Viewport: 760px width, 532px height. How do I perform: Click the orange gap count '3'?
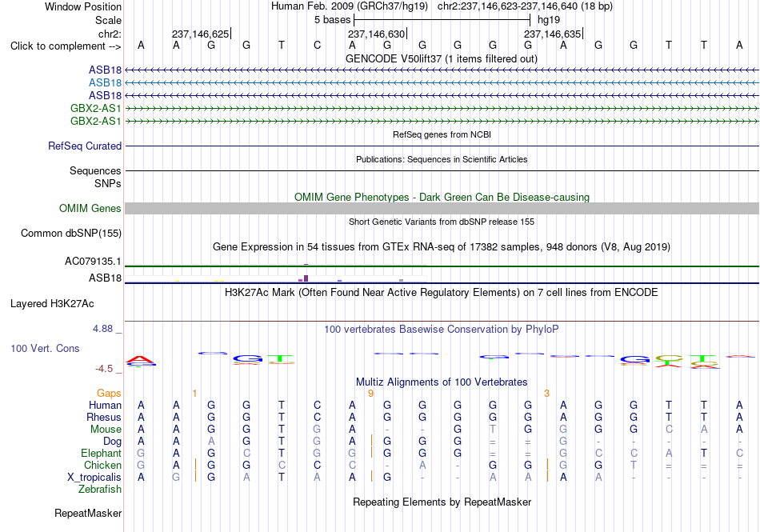pyautogui.click(x=546, y=393)
